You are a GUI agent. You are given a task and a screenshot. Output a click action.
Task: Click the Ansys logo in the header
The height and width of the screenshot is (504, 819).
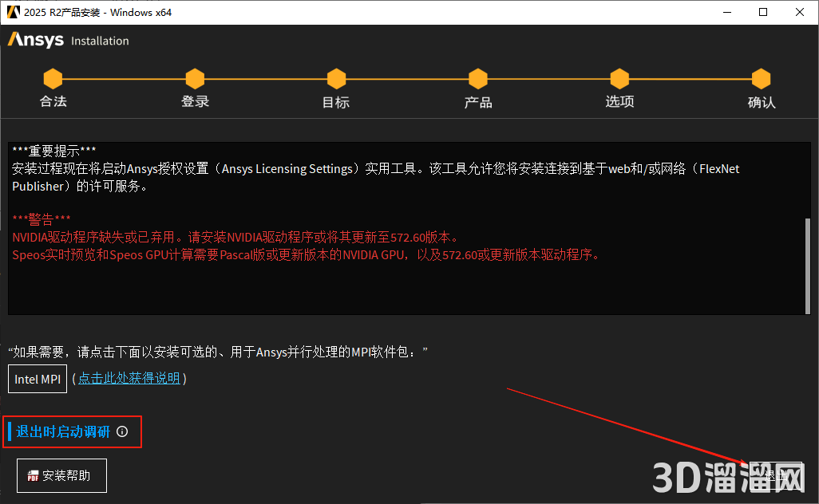click(36, 40)
